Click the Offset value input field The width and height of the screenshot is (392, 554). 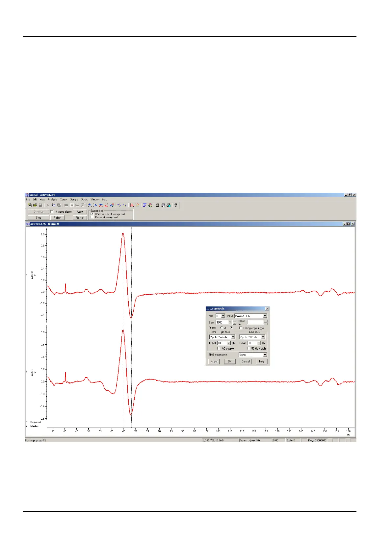coord(255,322)
